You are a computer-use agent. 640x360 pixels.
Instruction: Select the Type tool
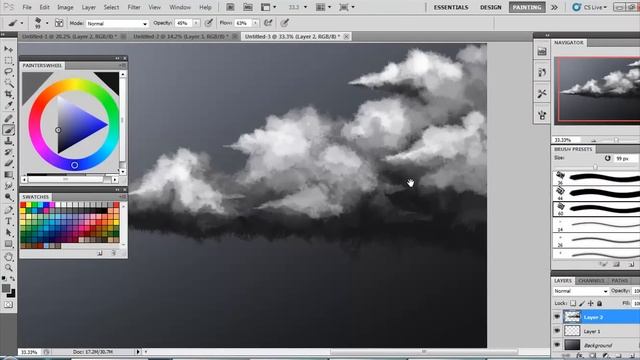click(8, 221)
